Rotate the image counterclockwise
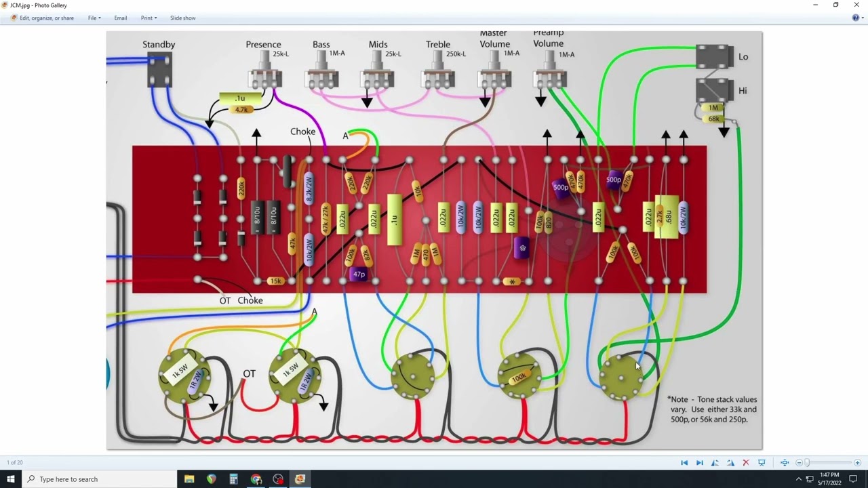 click(715, 463)
